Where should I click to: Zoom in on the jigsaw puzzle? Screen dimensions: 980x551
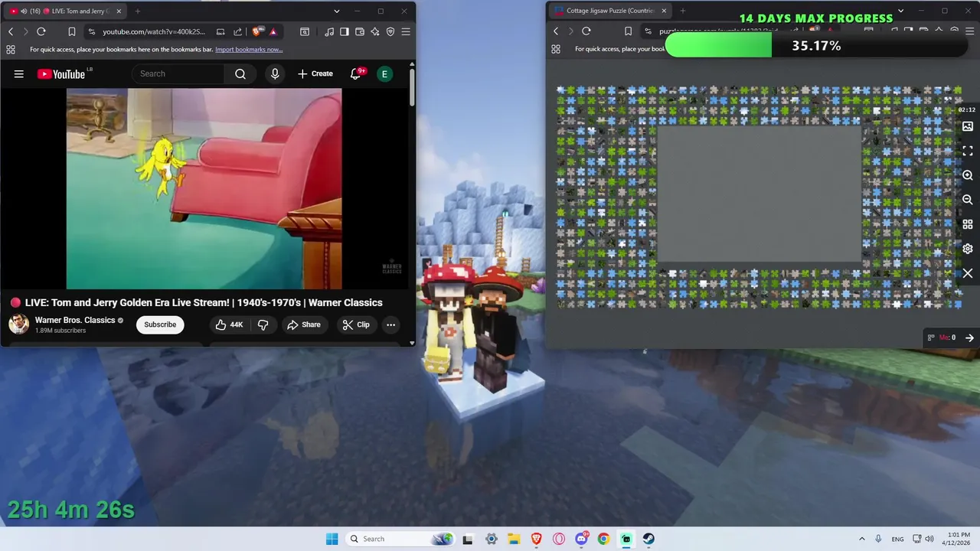[968, 175]
